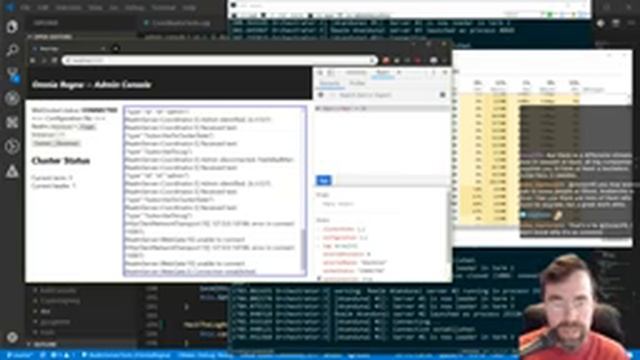Open the View menu in VS Code
Image resolution: width=640 pixels, height=360 pixels.
(95, 7)
